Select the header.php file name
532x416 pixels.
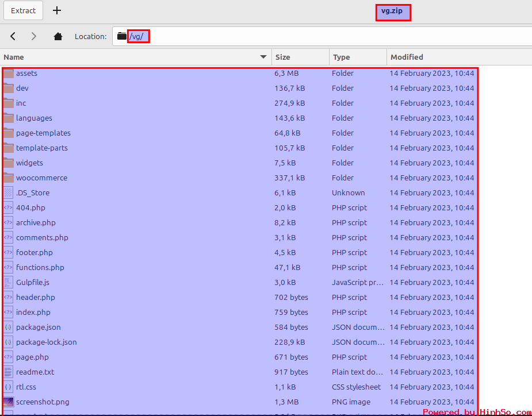[x=36, y=297]
